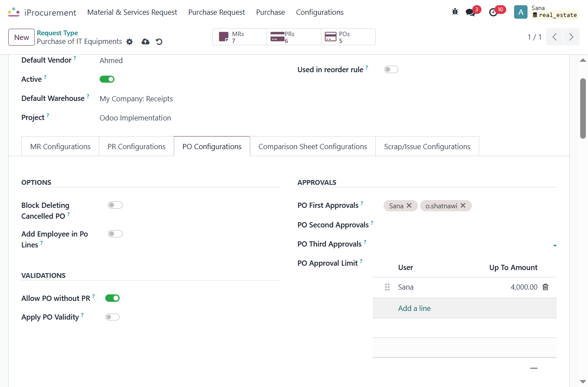This screenshot has height=387, width=588.
Task: Enable Add Employee in Po Lines
Action: click(115, 234)
